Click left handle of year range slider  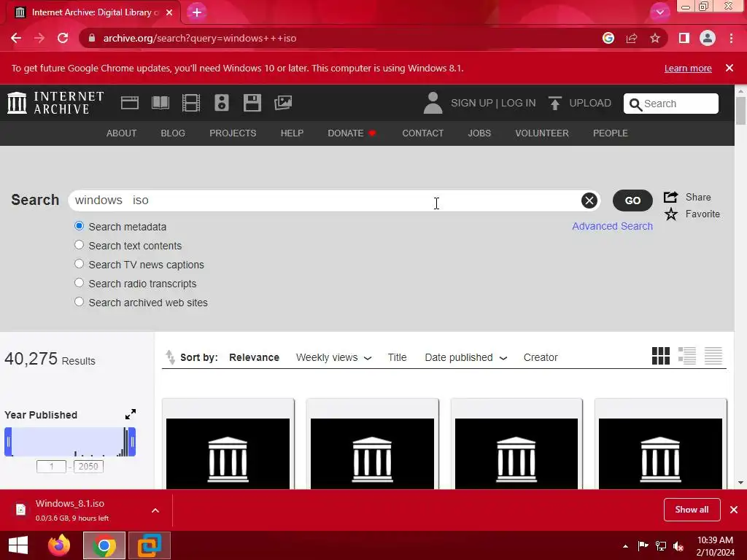[8, 442]
